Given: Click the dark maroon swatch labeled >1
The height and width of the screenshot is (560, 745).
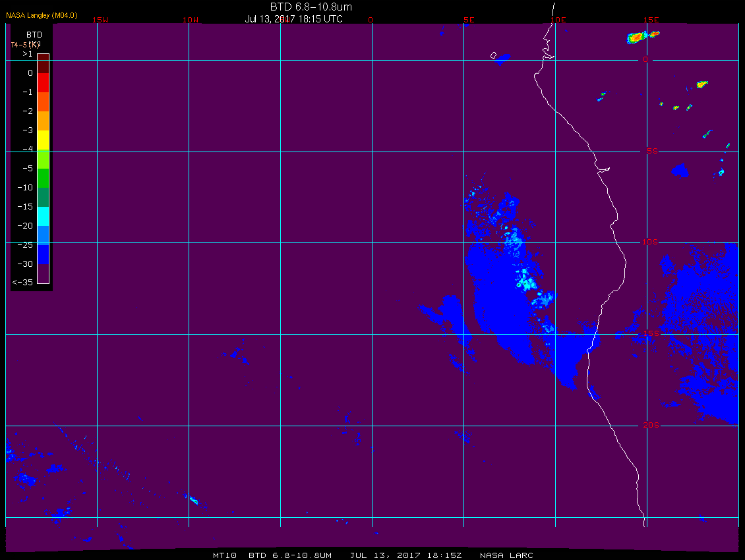Looking at the screenshot, I should click(x=44, y=63).
